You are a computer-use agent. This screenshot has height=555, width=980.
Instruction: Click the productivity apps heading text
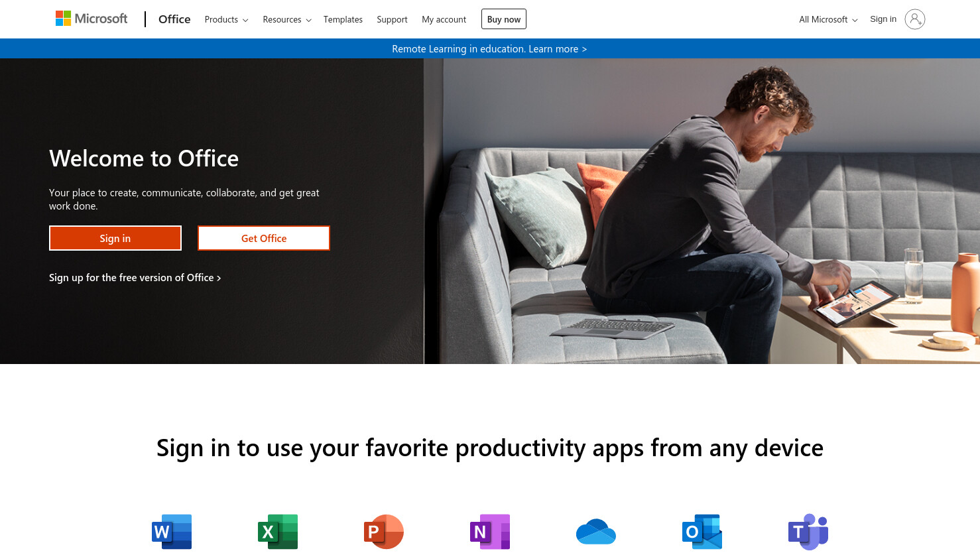(x=490, y=448)
